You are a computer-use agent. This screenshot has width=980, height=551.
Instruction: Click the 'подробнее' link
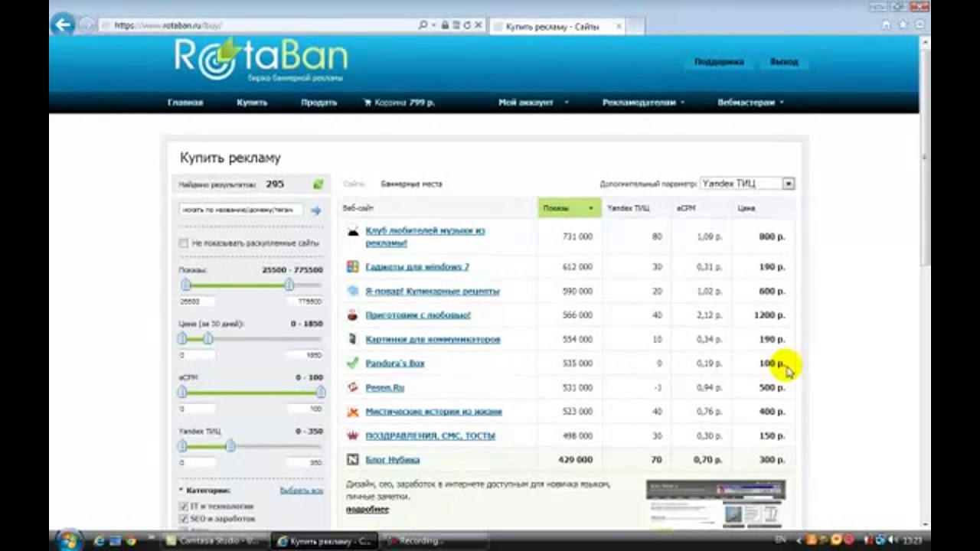[x=367, y=509]
